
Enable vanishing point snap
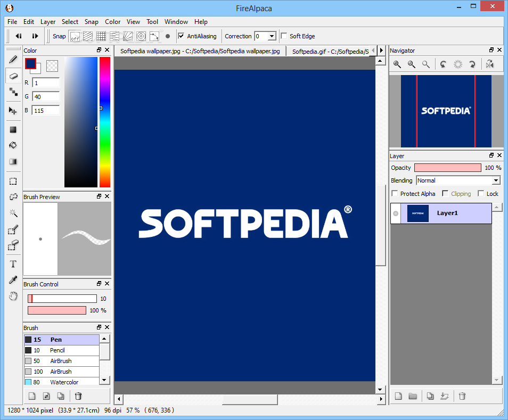(x=114, y=36)
